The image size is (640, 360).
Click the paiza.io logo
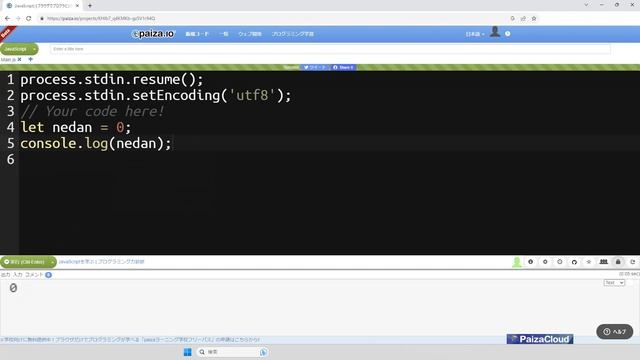[x=153, y=34]
